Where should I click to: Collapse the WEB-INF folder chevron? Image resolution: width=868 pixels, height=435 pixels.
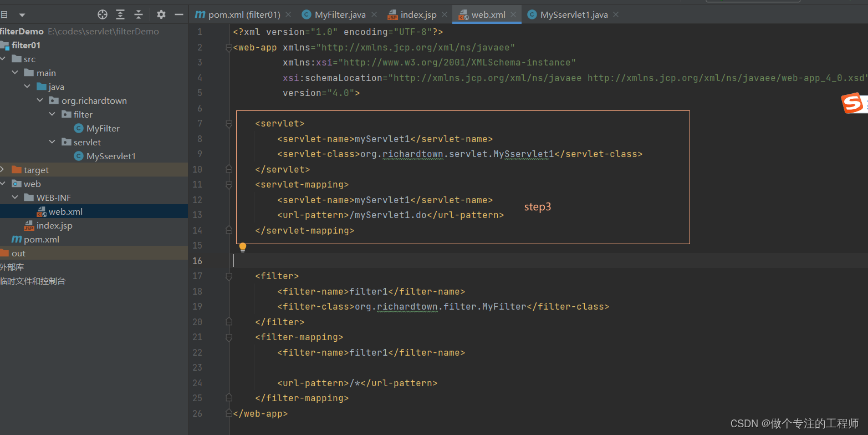click(14, 198)
